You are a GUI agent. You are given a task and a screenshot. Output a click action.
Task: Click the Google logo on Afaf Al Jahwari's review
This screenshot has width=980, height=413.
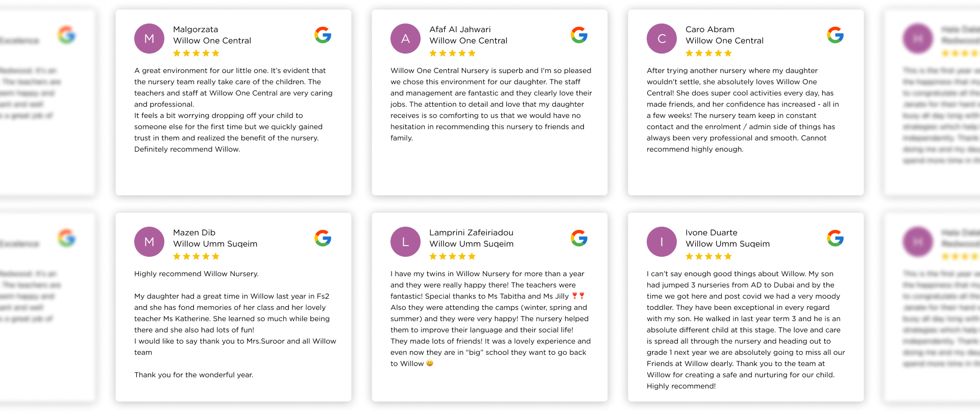coord(579,35)
